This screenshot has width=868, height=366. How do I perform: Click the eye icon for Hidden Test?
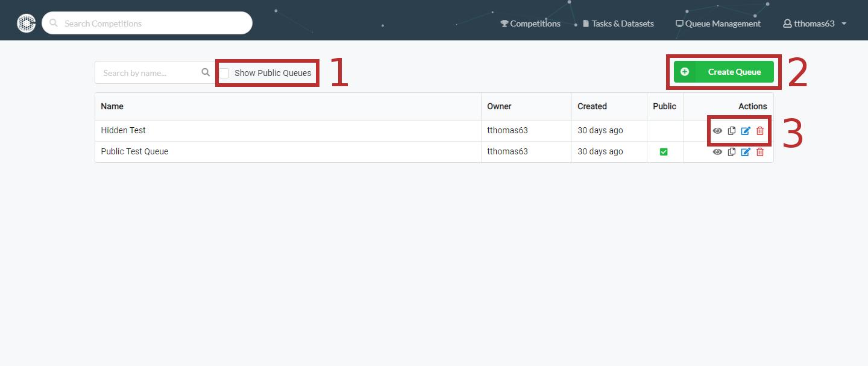point(717,131)
